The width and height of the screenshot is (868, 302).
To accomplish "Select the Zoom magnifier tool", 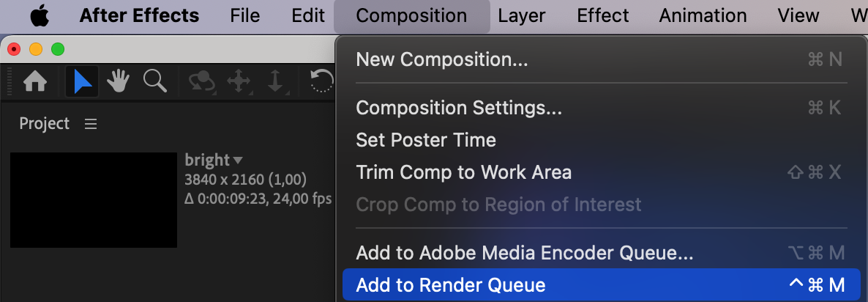I will point(155,81).
